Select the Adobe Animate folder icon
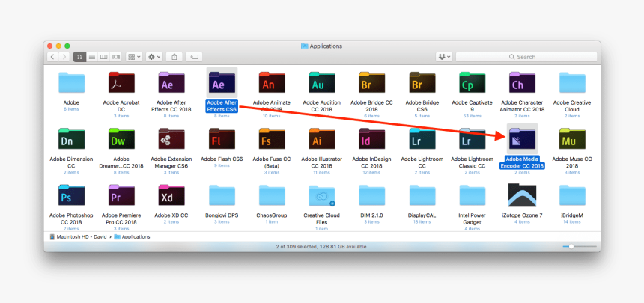644x303 pixels. 272,82
